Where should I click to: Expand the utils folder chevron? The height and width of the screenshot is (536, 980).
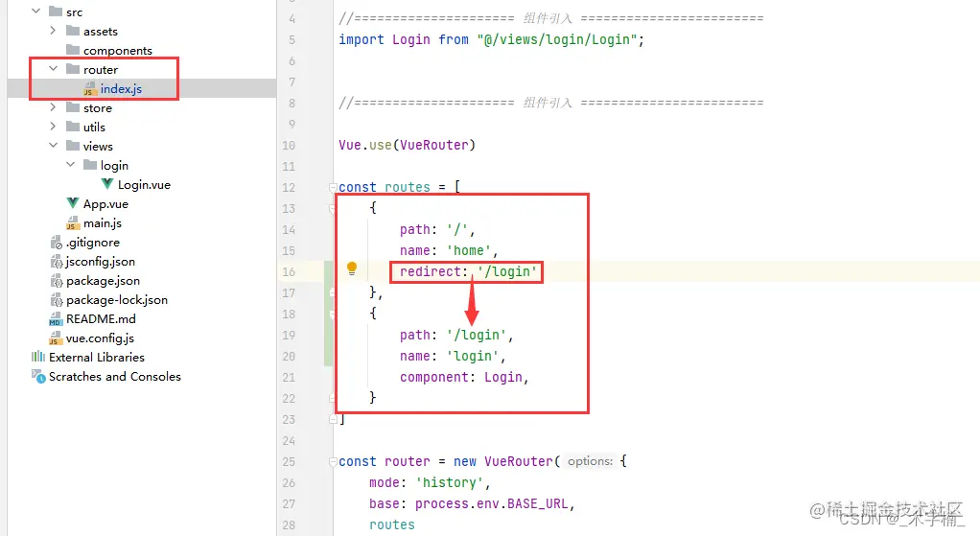(53, 127)
